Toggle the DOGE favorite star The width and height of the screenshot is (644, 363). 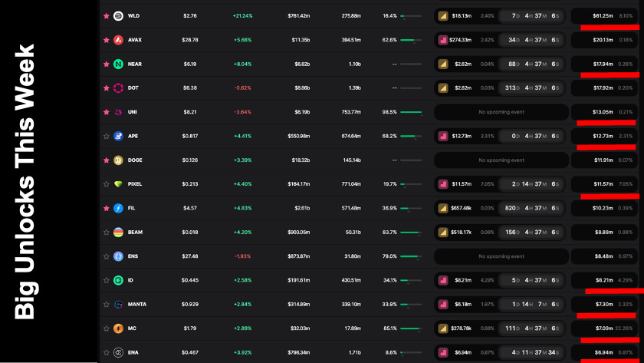[107, 160]
